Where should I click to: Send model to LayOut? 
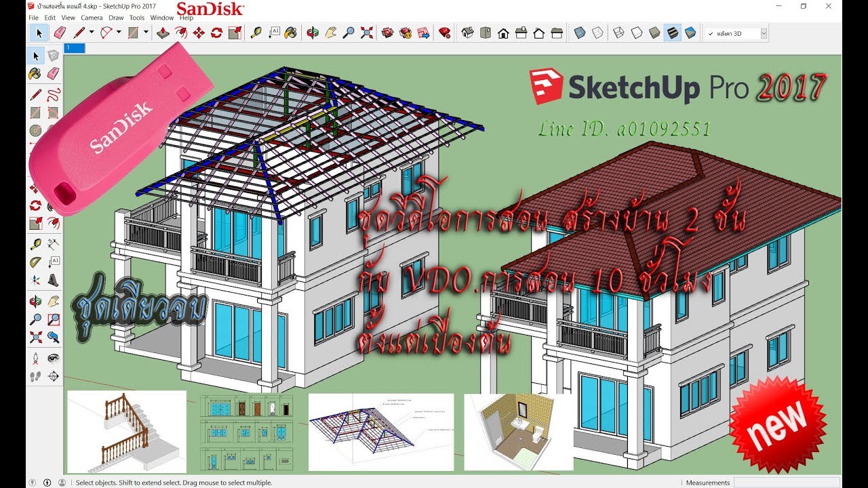point(423,33)
